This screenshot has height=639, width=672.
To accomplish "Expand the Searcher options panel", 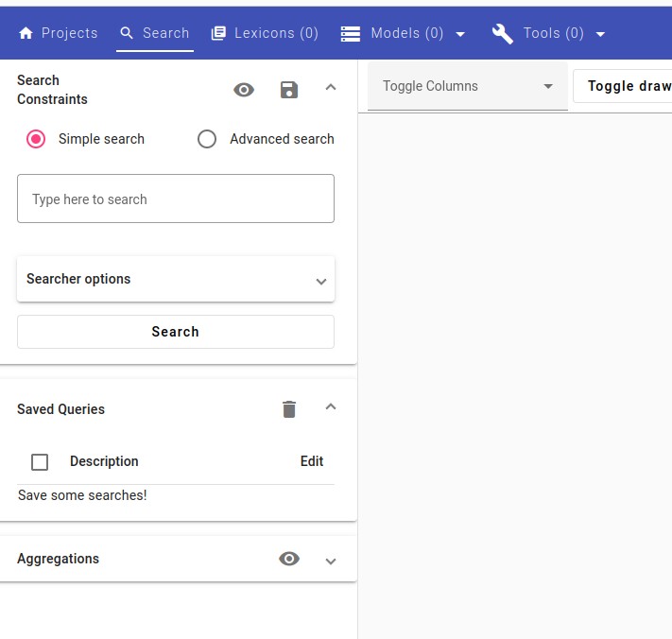I will [x=320, y=281].
